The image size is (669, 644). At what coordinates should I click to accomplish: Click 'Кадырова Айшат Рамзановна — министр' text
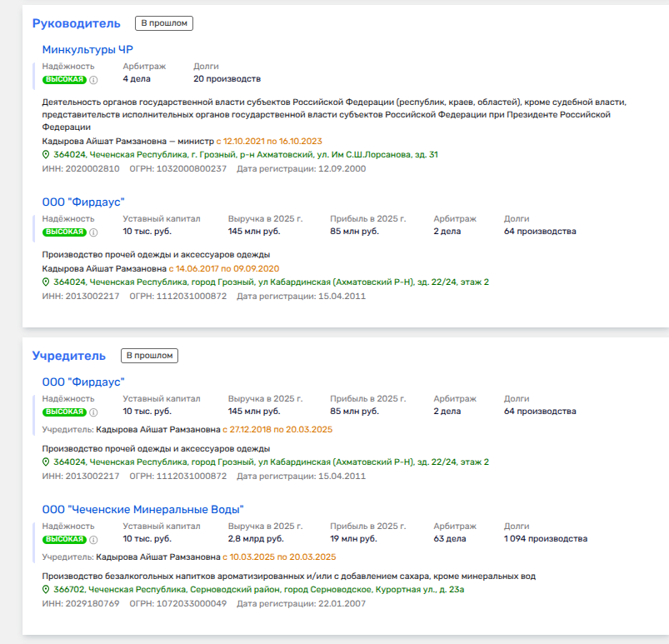pos(128,142)
